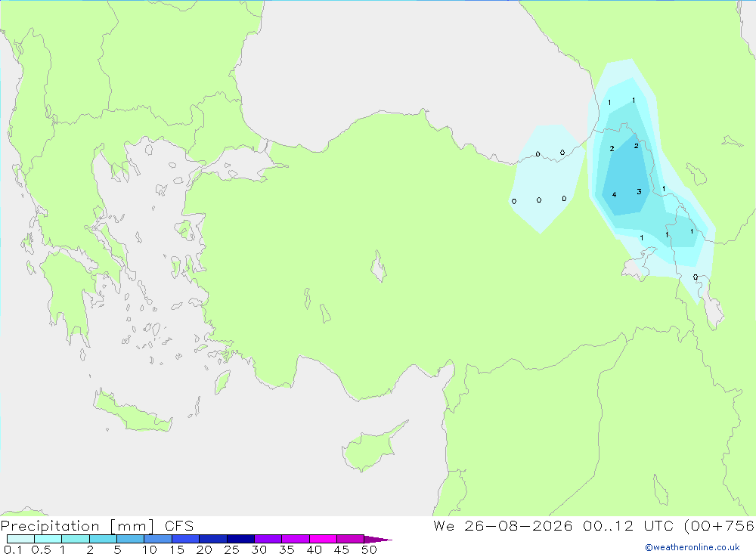The width and height of the screenshot is (756, 554).
Task: Click the "3" precipitation value on the map
Action: (639, 191)
